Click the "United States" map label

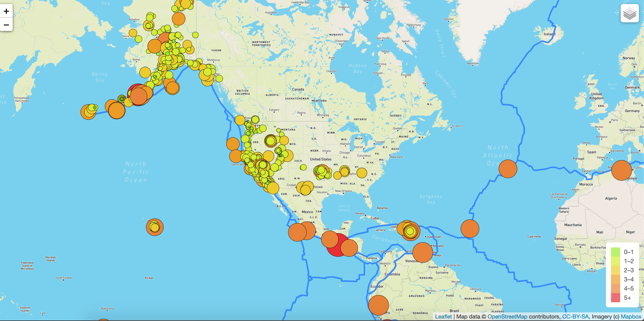pos(320,159)
